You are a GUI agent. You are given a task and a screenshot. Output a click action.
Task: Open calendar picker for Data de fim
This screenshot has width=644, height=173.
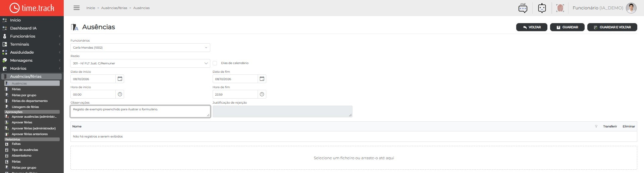pos(262,79)
